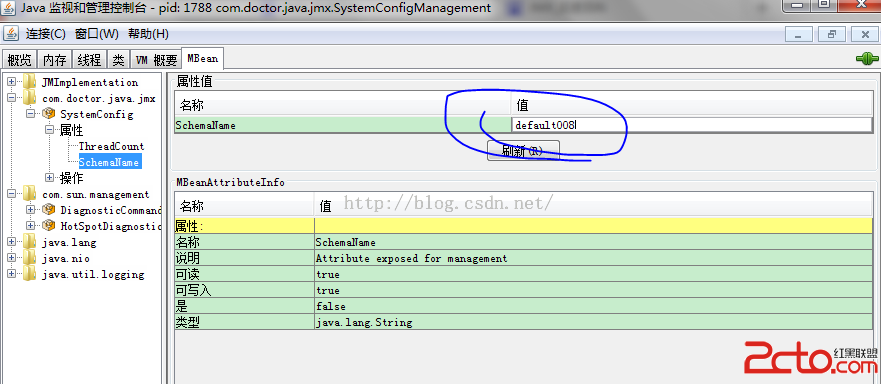The width and height of the screenshot is (881, 384).
Task: Click SchemaName value in MBeanAttributeInfo table
Action: click(593, 242)
